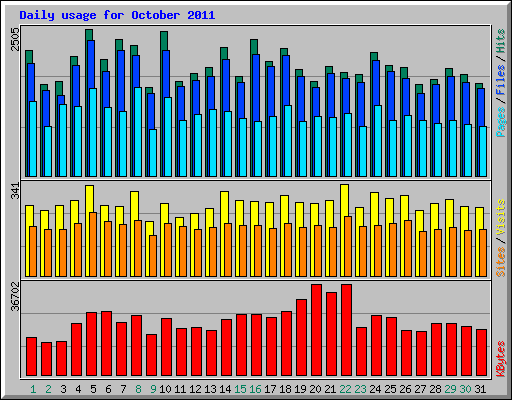
Task: Click day label 11 on the axis
Action: pos(180,389)
